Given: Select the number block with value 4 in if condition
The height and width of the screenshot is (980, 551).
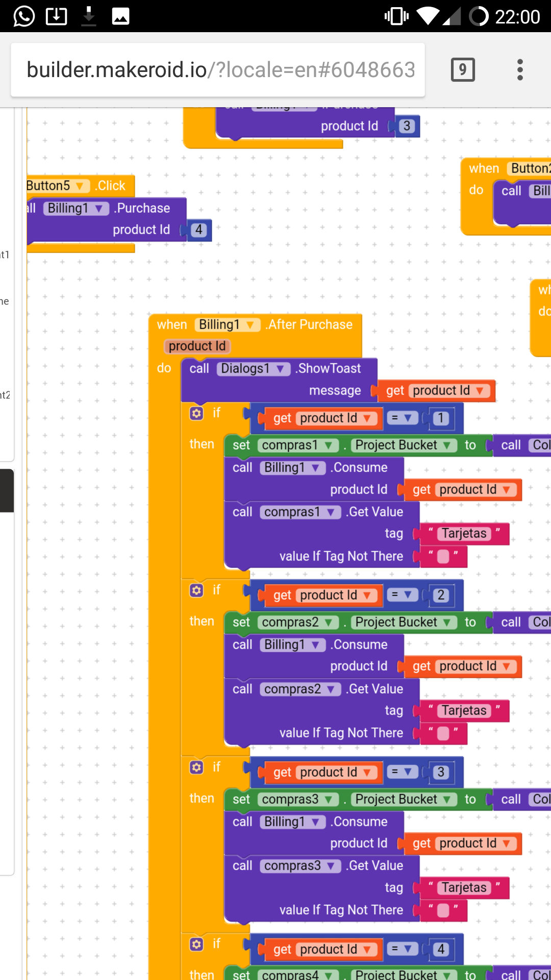Looking at the screenshot, I should tap(441, 949).
